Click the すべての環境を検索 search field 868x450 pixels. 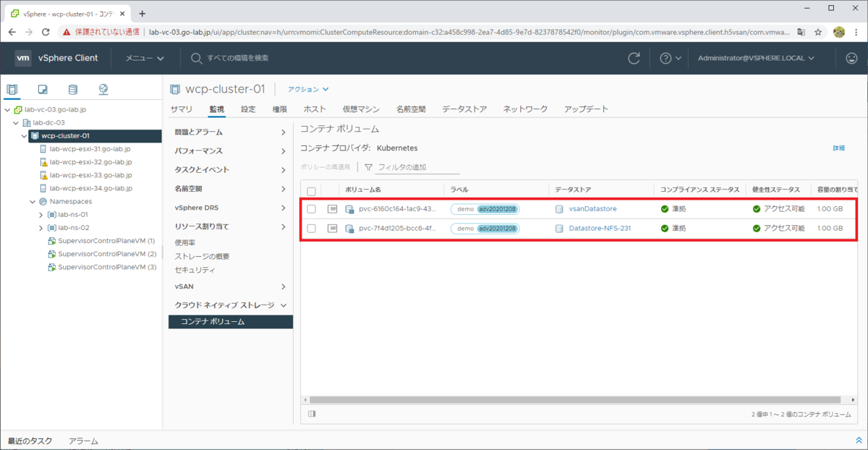tap(238, 58)
